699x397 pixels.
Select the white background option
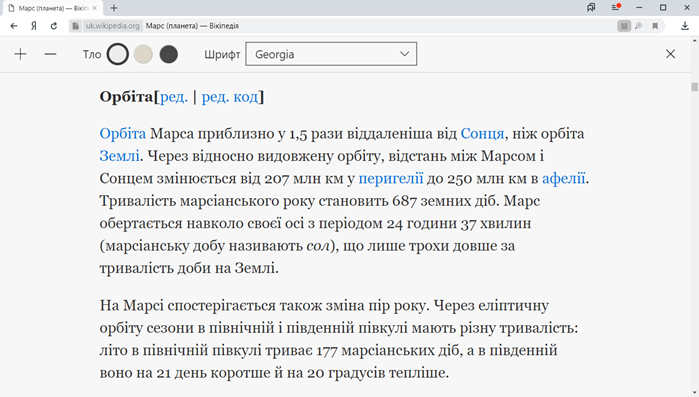coord(118,54)
